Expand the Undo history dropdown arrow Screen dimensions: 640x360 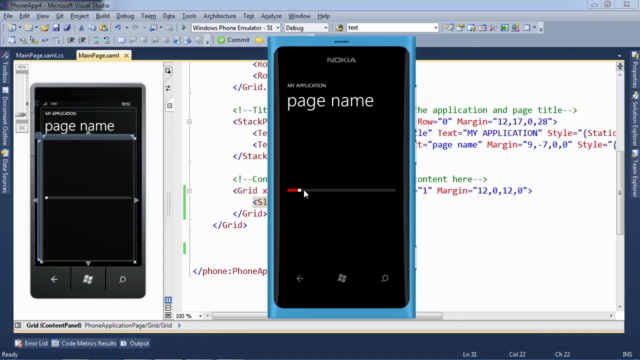pos(127,28)
